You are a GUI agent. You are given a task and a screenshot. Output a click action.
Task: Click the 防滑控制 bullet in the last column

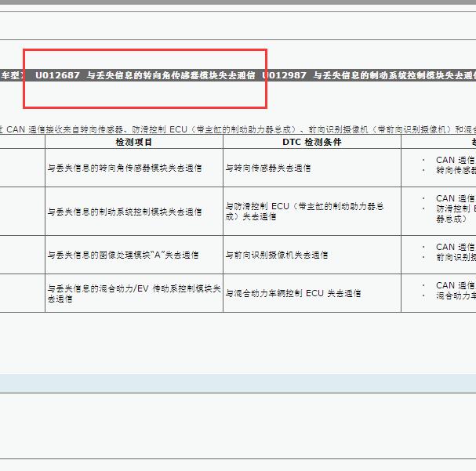coord(456,213)
